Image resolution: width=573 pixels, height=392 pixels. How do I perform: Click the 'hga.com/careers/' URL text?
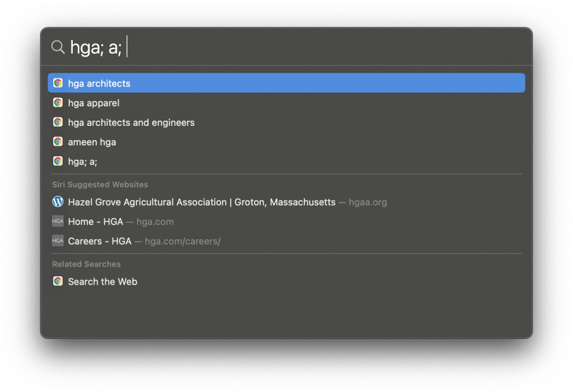pos(183,241)
